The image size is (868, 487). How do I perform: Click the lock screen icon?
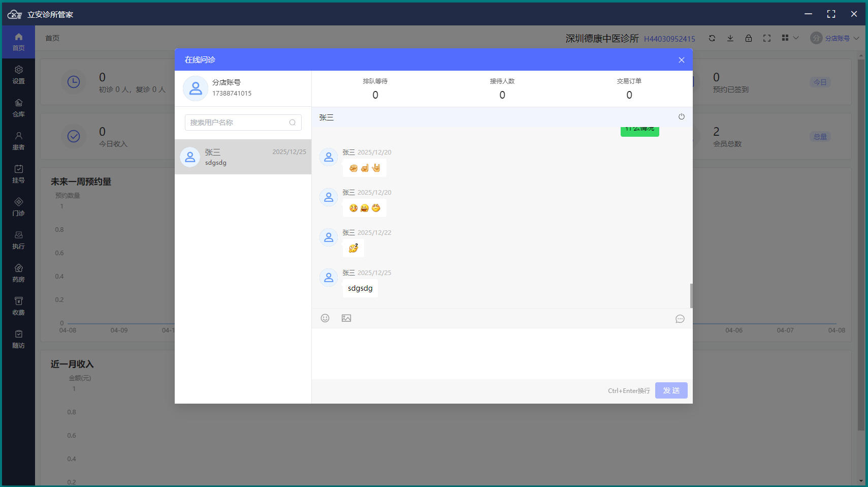tap(749, 38)
